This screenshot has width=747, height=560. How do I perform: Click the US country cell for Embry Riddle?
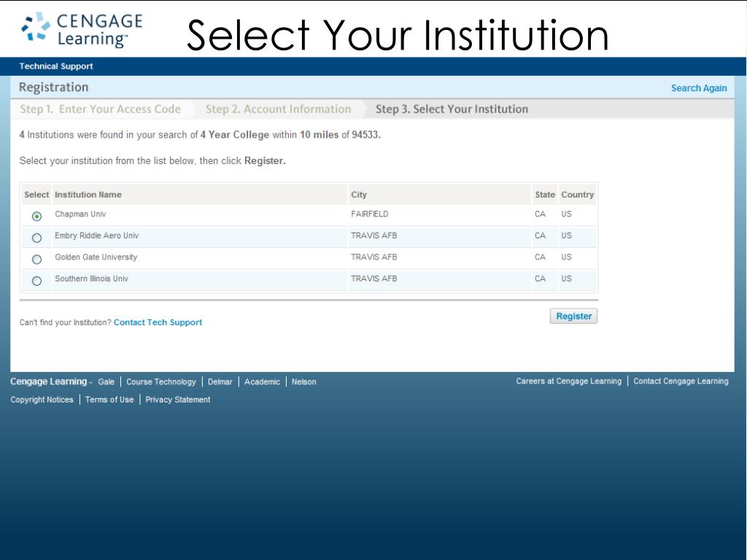click(x=566, y=236)
